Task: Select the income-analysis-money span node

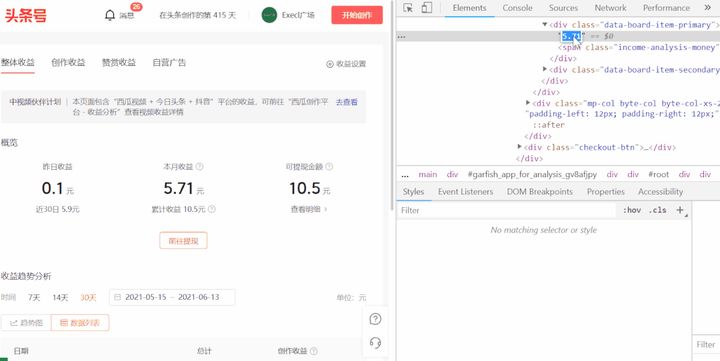Action: tap(639, 47)
